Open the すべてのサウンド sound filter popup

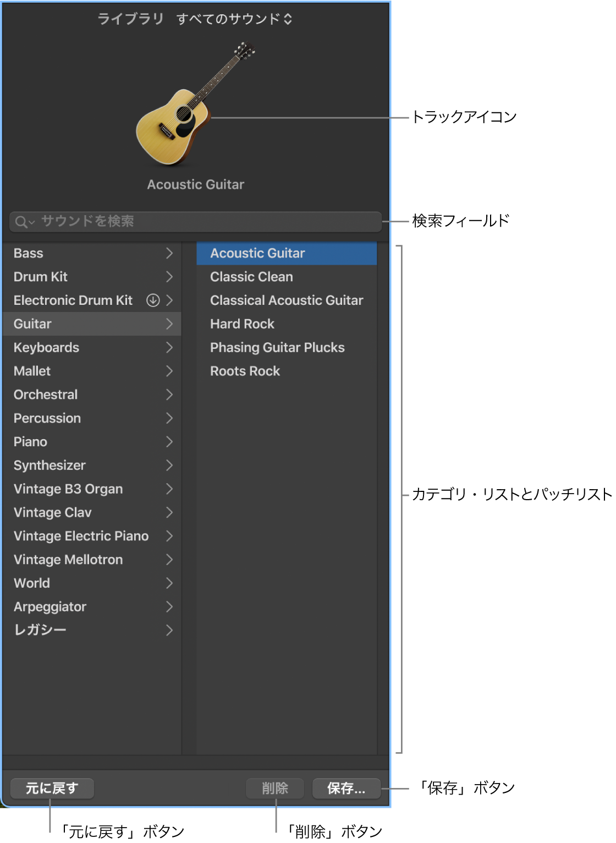234,19
